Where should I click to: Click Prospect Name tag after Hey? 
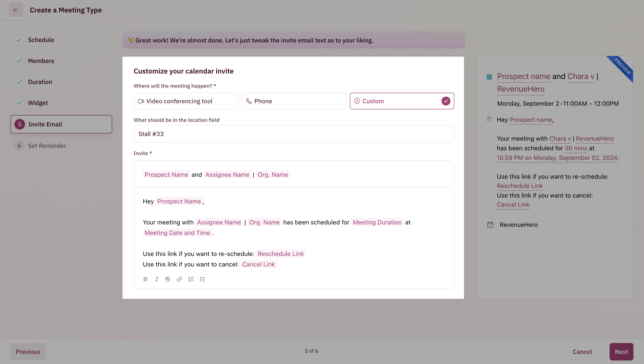[x=179, y=201]
